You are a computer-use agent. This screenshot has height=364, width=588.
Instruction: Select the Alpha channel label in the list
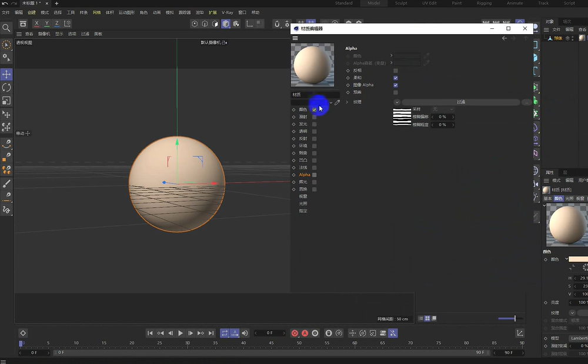pyautogui.click(x=305, y=174)
